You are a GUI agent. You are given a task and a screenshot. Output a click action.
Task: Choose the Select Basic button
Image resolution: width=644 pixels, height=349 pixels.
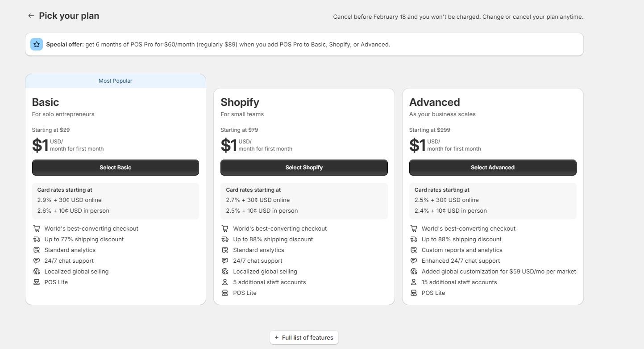[116, 168]
